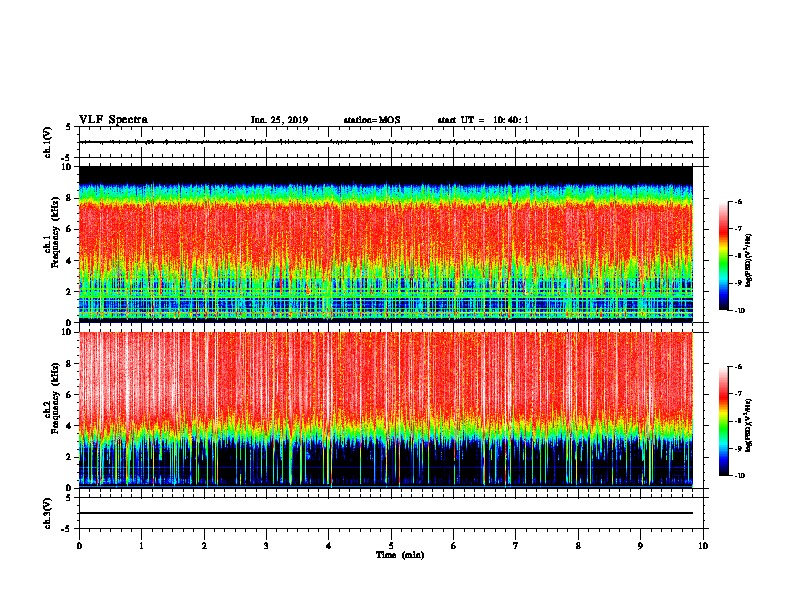
Task: Click the flat ch.3 waveform trace panel
Action: tap(391, 513)
